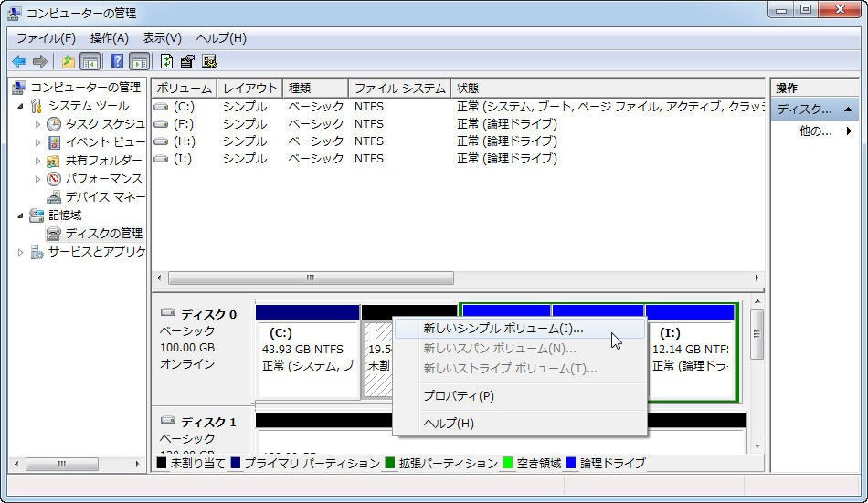Open デバイス マネージャー tree item
Screen dimensions: 868x503
coord(105,197)
